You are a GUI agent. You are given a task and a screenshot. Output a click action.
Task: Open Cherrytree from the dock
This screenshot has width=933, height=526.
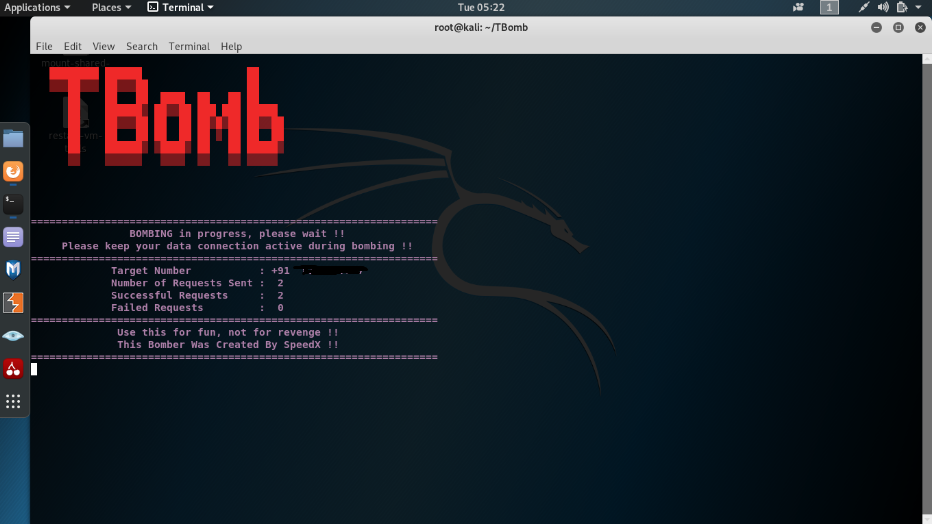(x=13, y=369)
